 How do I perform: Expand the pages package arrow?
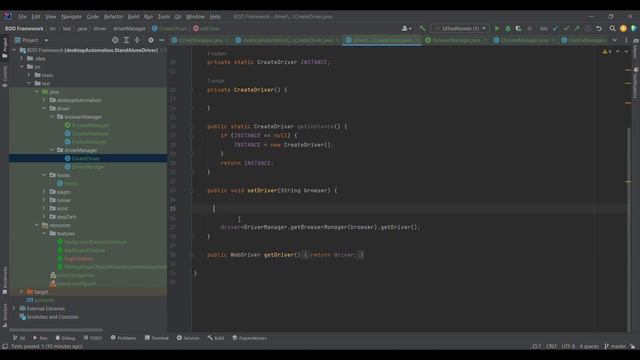(x=44, y=192)
